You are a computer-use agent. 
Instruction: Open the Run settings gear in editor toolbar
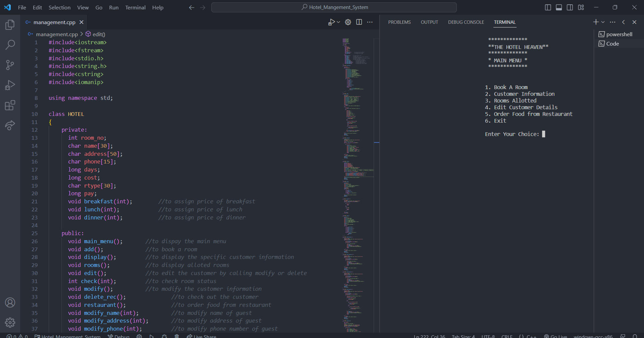click(x=348, y=22)
